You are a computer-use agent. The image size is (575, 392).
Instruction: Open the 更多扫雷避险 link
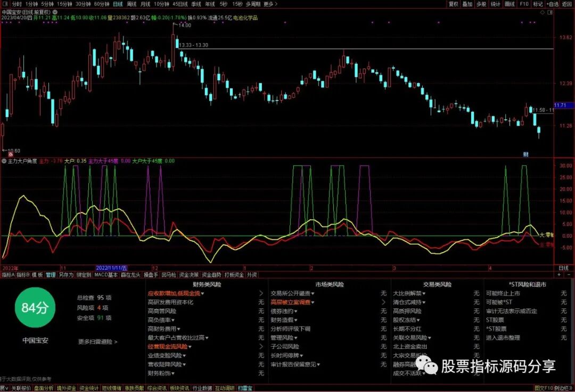click(x=97, y=342)
